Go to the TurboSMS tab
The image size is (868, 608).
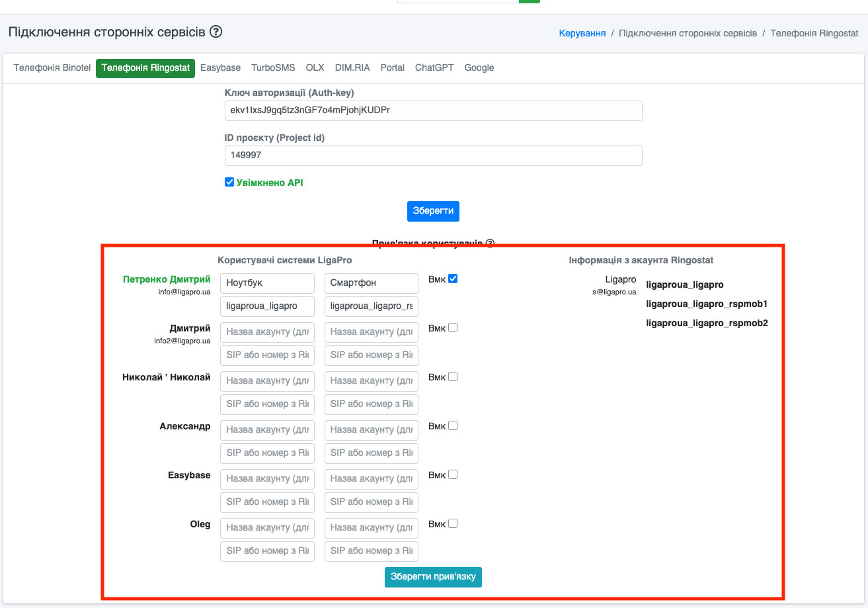(273, 68)
